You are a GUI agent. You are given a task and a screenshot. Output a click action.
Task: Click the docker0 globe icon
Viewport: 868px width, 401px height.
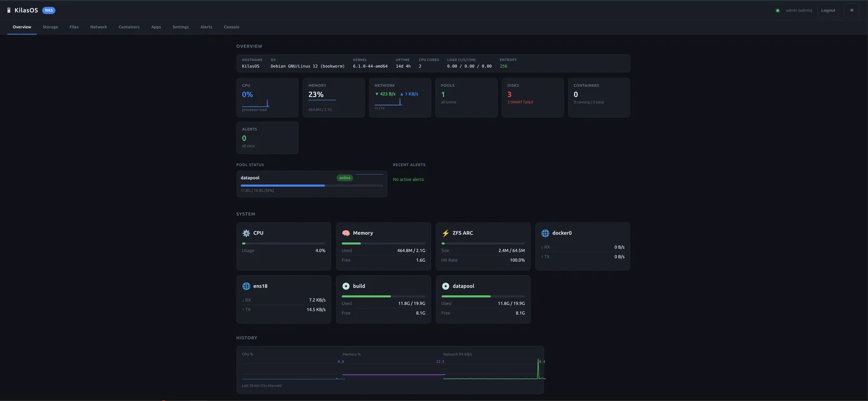pyautogui.click(x=545, y=233)
